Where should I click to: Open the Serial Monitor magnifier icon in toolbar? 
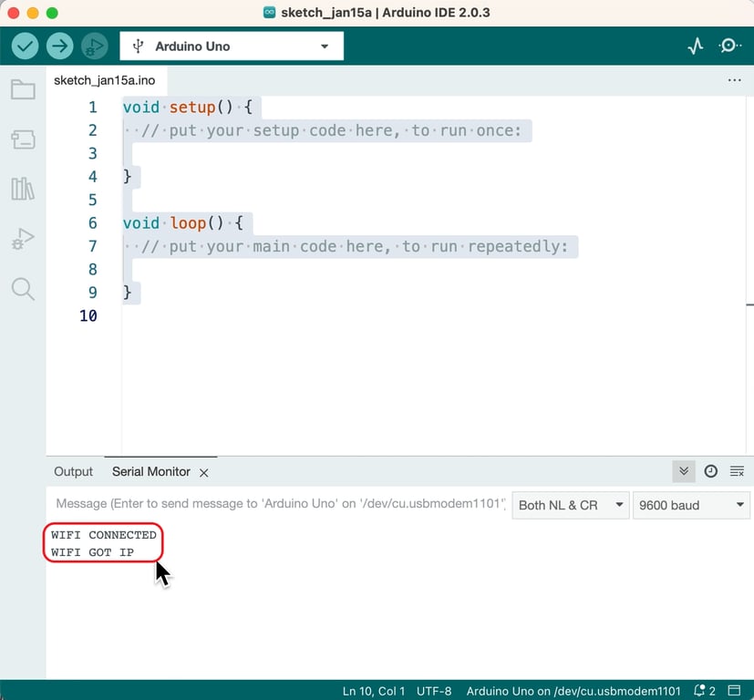click(x=730, y=46)
